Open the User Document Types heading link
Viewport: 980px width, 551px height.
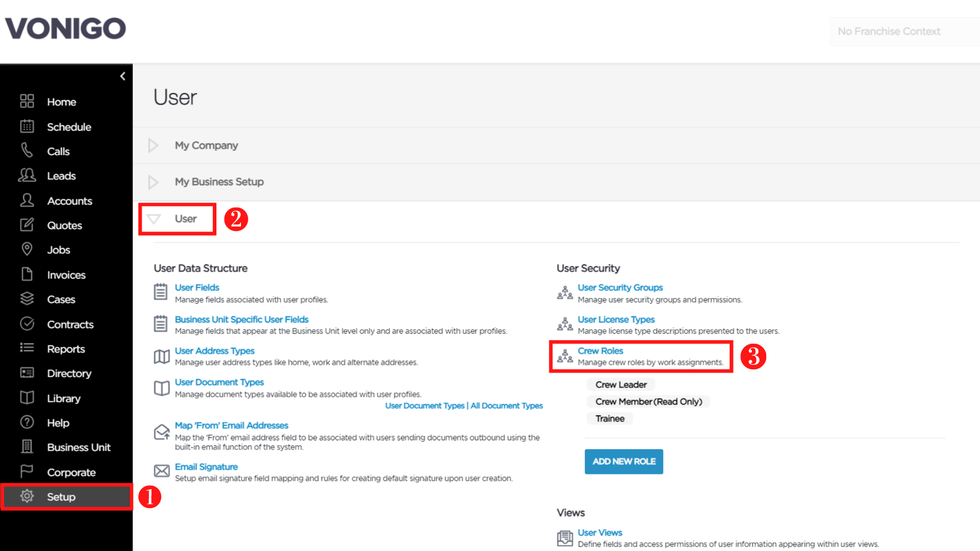click(219, 382)
